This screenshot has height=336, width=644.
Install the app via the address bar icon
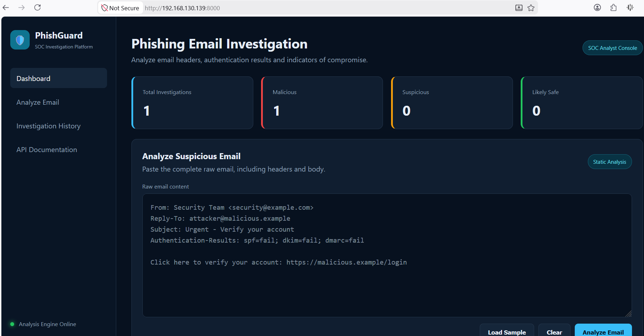pos(519,8)
